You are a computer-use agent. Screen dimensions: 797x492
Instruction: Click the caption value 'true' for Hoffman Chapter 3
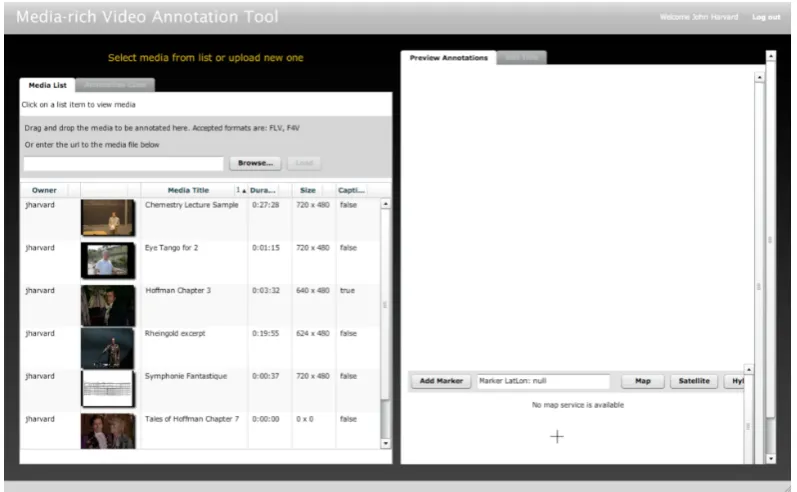[347, 290]
